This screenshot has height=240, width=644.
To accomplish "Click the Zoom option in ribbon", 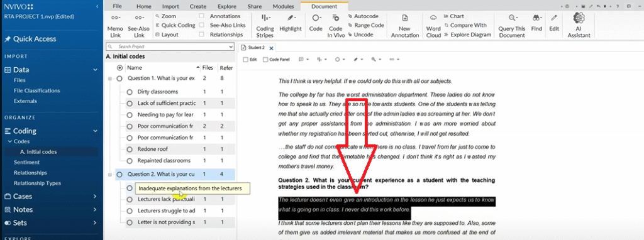I will point(166,16).
